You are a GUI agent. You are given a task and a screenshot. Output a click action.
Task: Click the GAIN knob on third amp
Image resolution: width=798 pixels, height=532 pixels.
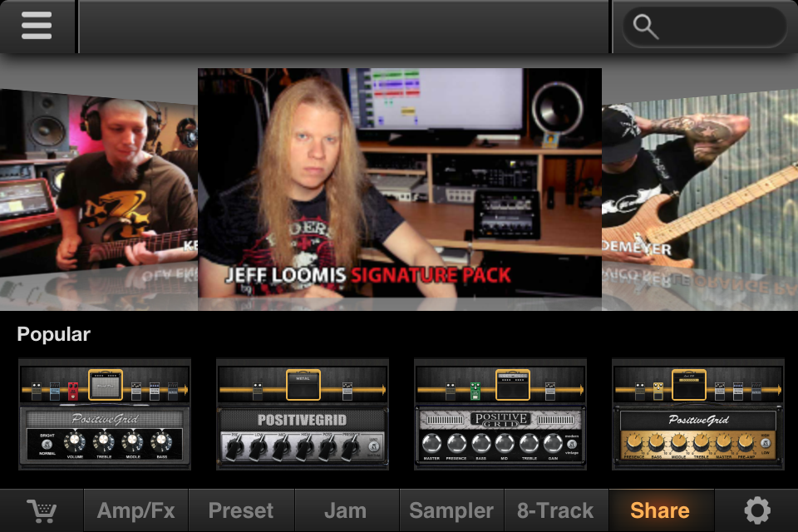click(x=554, y=443)
